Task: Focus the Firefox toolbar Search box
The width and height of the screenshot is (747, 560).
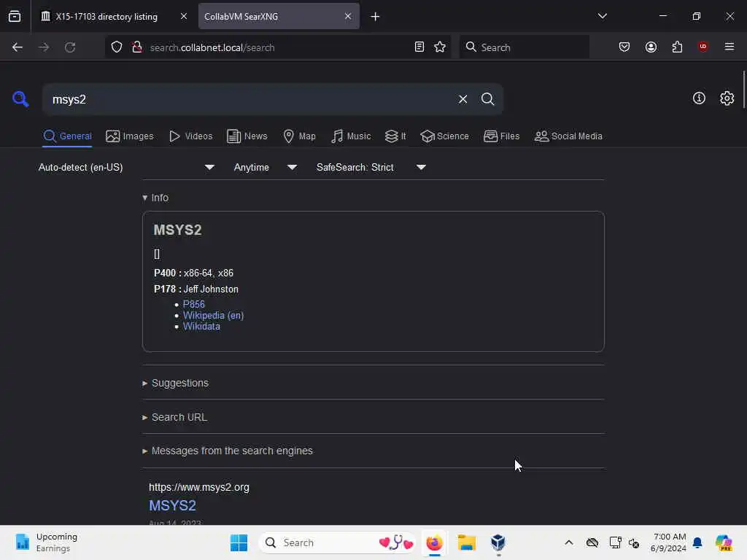Action: pyautogui.click(x=524, y=47)
